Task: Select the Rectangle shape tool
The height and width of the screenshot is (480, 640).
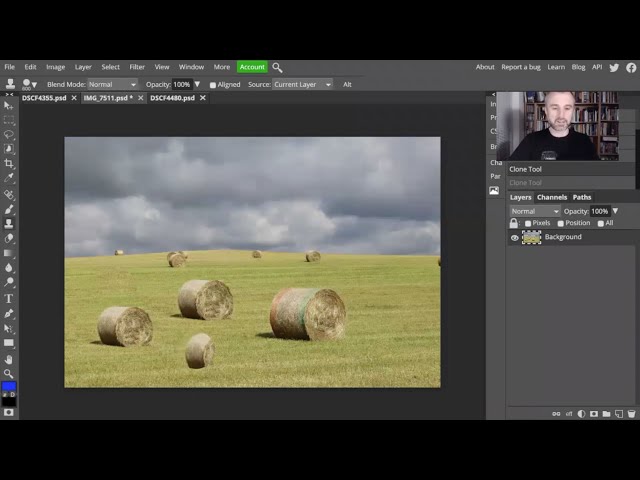Action: pyautogui.click(x=9, y=343)
